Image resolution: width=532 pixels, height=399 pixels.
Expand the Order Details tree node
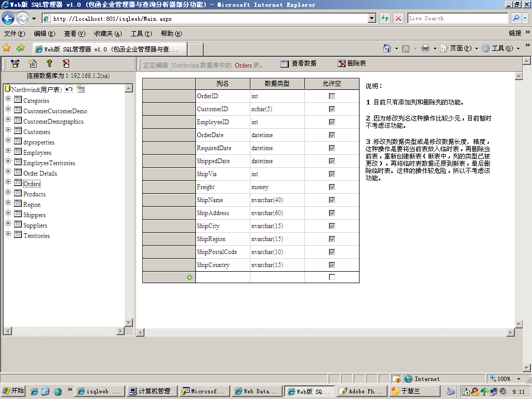(8, 171)
